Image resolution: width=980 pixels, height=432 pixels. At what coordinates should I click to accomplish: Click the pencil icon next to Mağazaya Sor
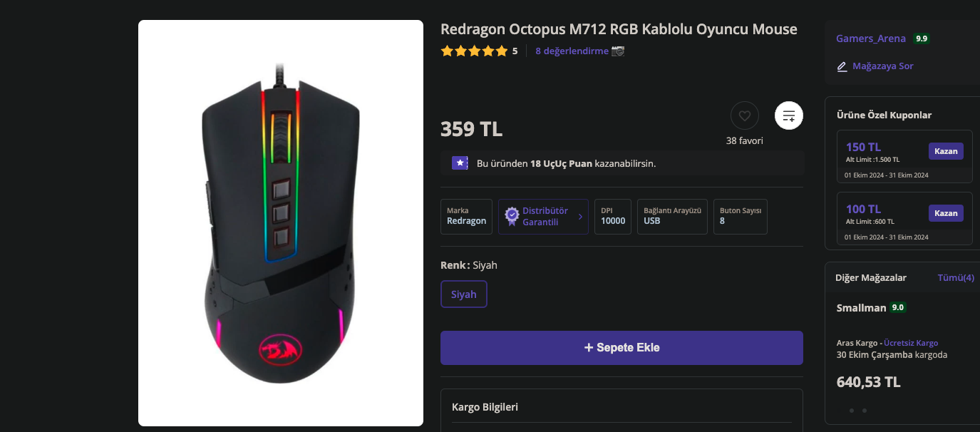[x=842, y=66]
